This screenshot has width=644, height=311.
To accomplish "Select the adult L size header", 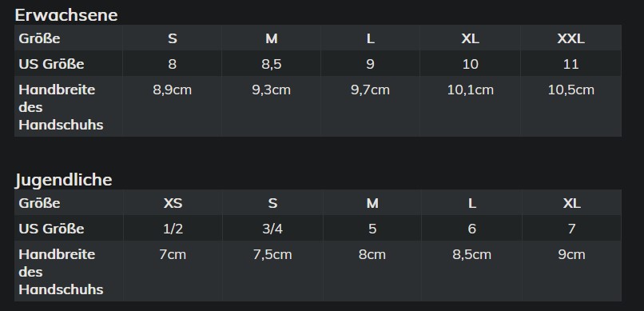I will point(371,38).
